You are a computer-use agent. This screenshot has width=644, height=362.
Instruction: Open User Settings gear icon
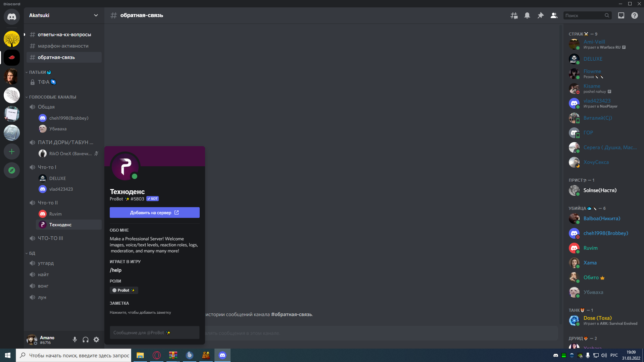click(96, 340)
